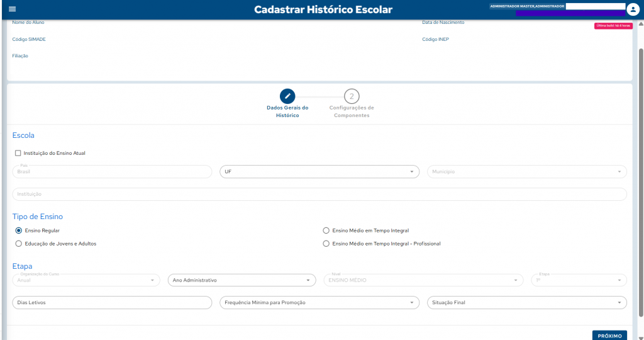644x340 pixels.
Task: Expand the Ano Administrativo dropdown
Action: pyautogui.click(x=241, y=280)
